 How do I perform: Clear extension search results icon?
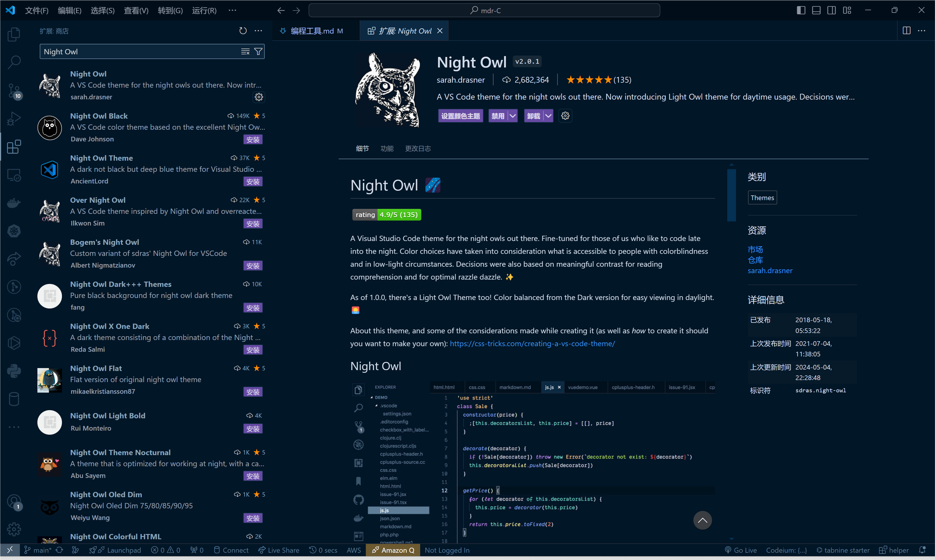pyautogui.click(x=245, y=52)
